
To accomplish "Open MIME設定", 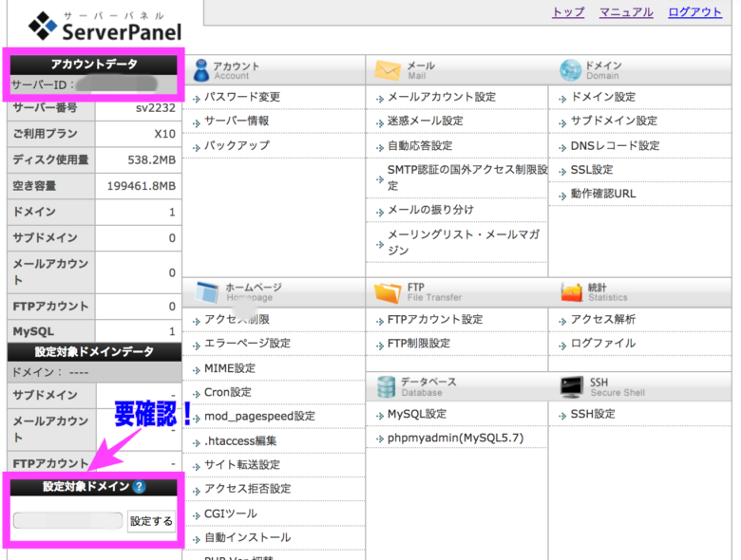I will point(230,368).
